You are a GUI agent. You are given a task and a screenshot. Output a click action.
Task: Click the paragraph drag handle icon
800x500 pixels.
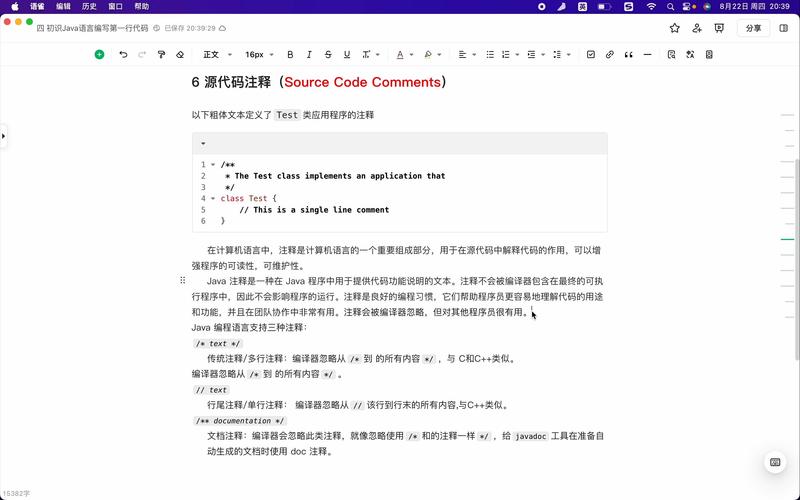coord(183,280)
